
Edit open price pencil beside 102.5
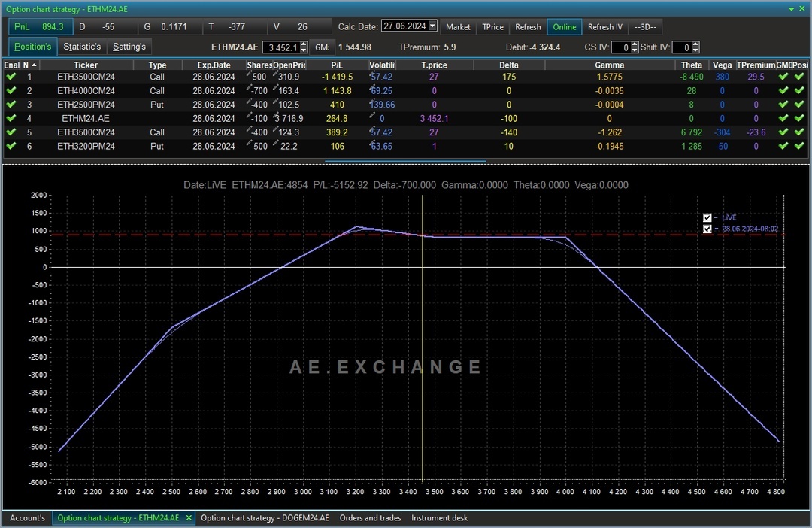[275, 102]
